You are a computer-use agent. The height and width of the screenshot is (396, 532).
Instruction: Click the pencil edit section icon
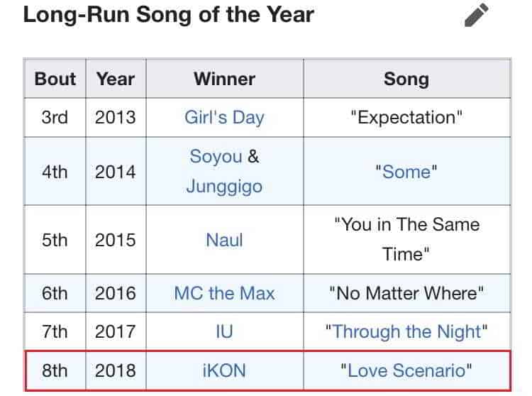[477, 15]
